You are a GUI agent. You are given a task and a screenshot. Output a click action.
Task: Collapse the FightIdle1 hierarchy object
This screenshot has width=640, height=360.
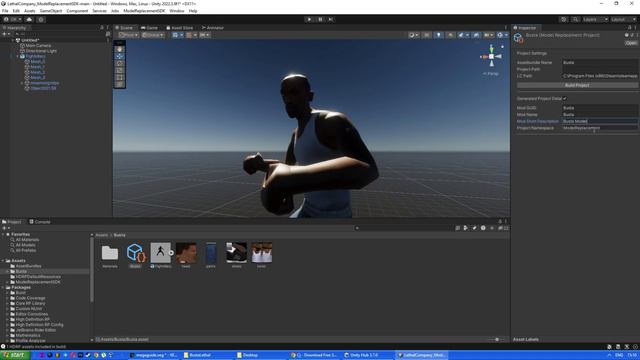click(18, 56)
